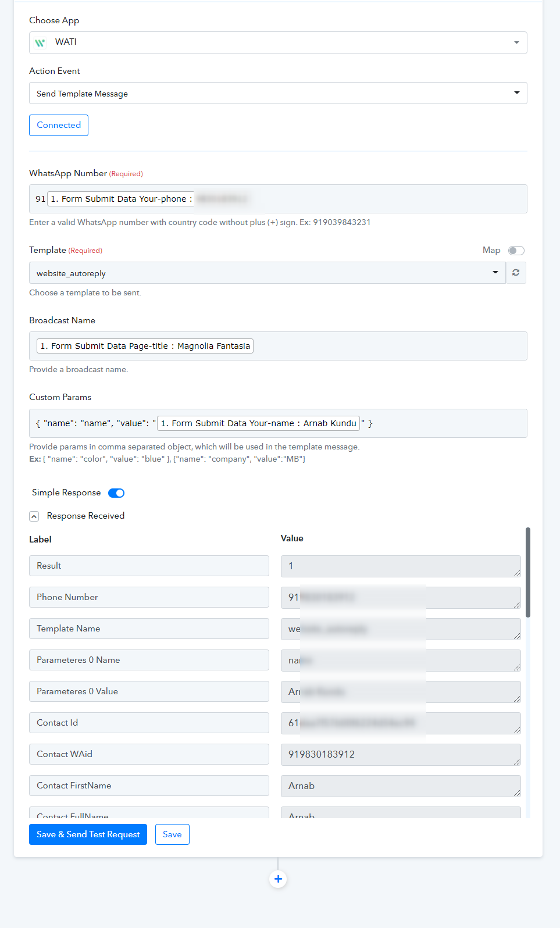Toggle the Map switch off or on
This screenshot has height=928, width=560.
coord(516,251)
